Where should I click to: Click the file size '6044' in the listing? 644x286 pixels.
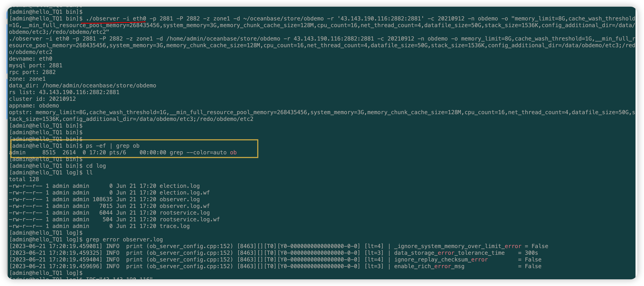[x=106, y=213]
